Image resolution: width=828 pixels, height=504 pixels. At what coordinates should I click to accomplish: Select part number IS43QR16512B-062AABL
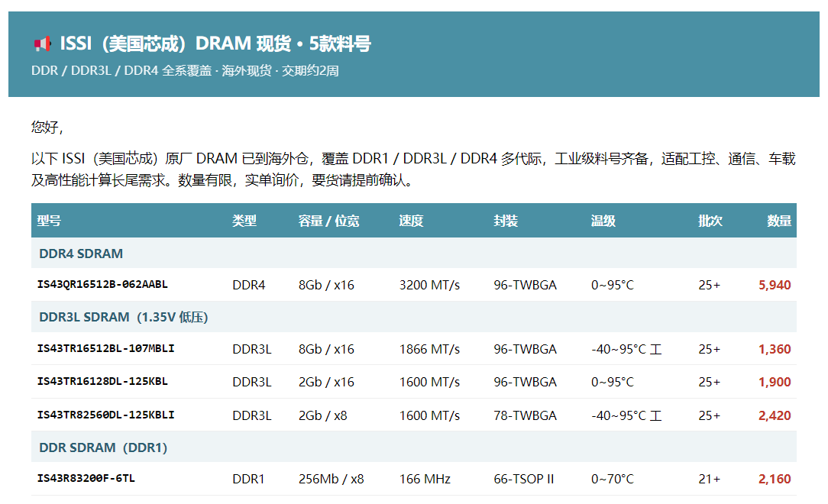tap(102, 285)
